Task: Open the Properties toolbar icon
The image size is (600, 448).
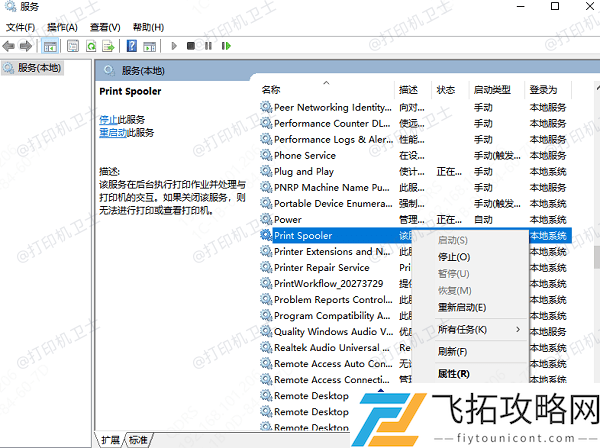Action: pos(73,46)
